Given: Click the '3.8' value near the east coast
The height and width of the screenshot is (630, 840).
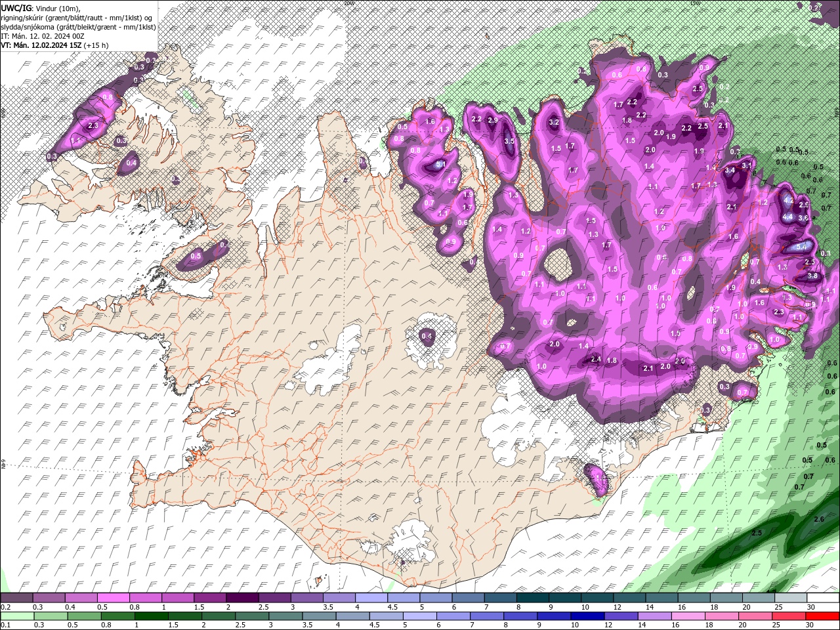Looking at the screenshot, I should point(812,276).
